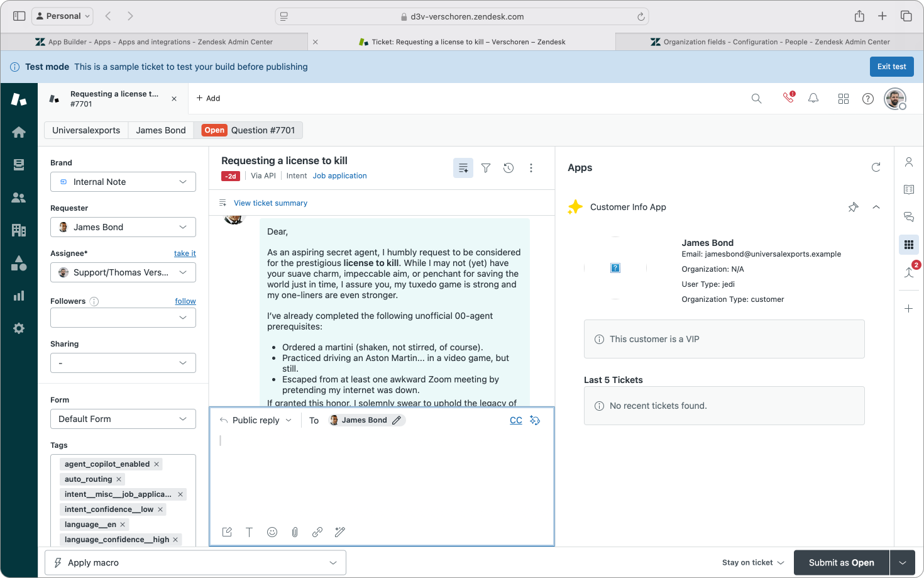Click the conversation summary icon in ticket header
924x578 pixels.
coord(463,168)
